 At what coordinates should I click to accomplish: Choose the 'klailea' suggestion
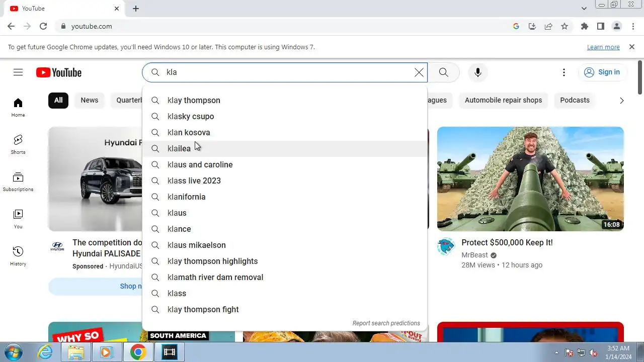pyautogui.click(x=285, y=148)
